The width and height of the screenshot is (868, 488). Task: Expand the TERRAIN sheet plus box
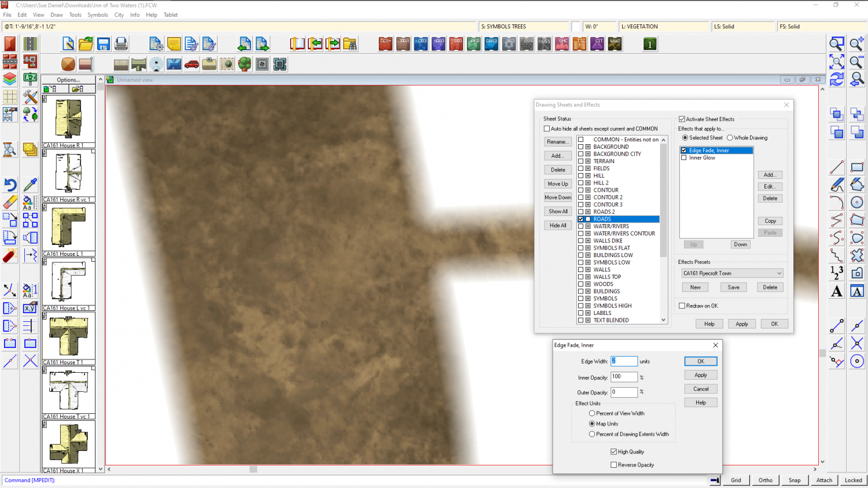point(588,162)
